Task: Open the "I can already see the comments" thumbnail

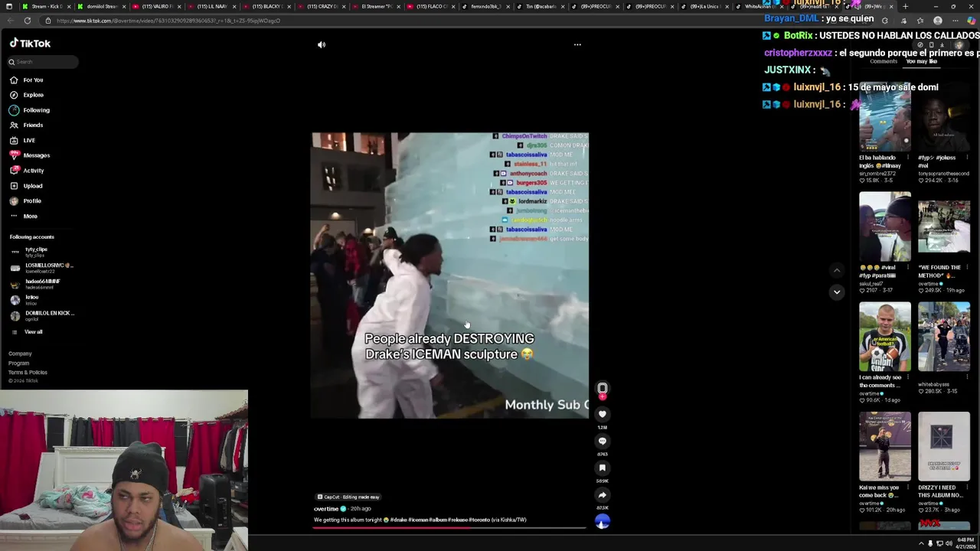Action: coord(885,337)
